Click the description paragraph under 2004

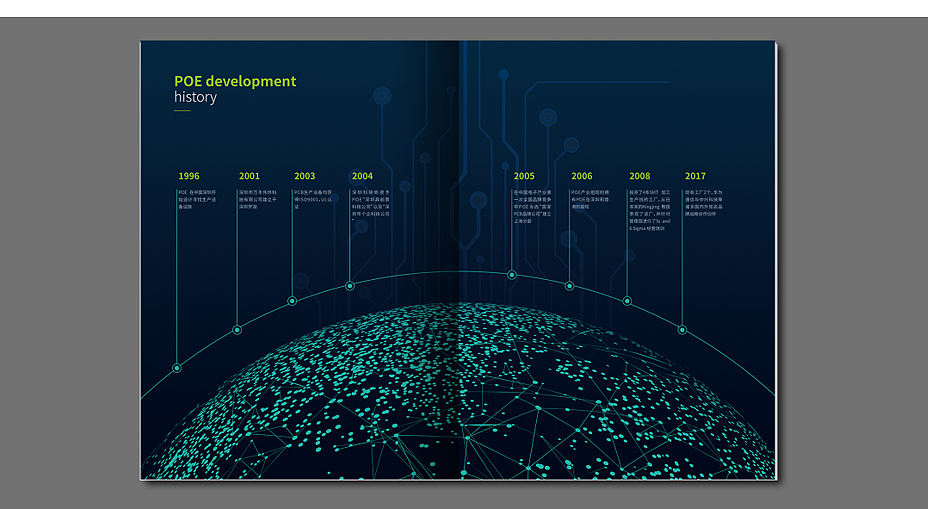[371, 205]
